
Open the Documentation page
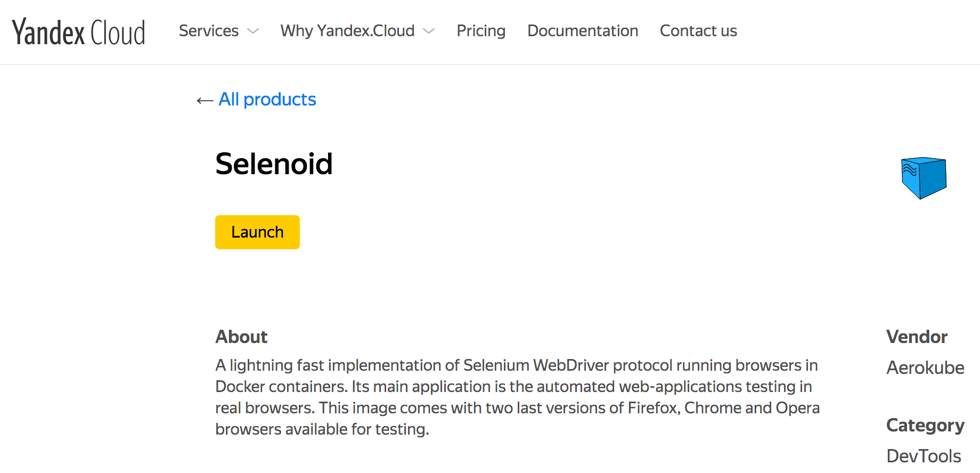point(583,31)
